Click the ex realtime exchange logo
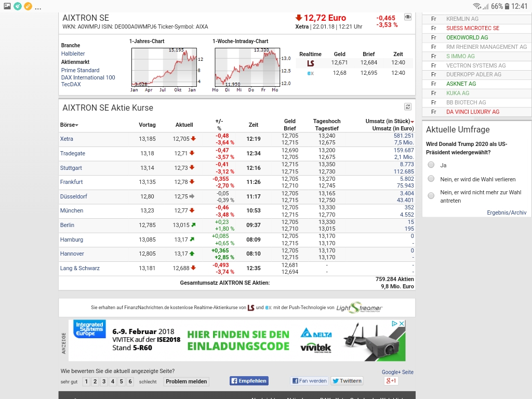 click(x=311, y=73)
